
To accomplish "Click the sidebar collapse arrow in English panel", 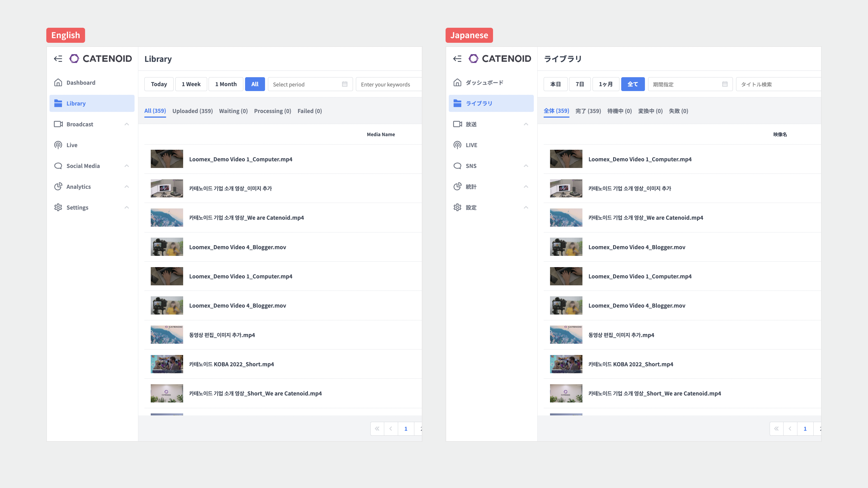I will (58, 59).
